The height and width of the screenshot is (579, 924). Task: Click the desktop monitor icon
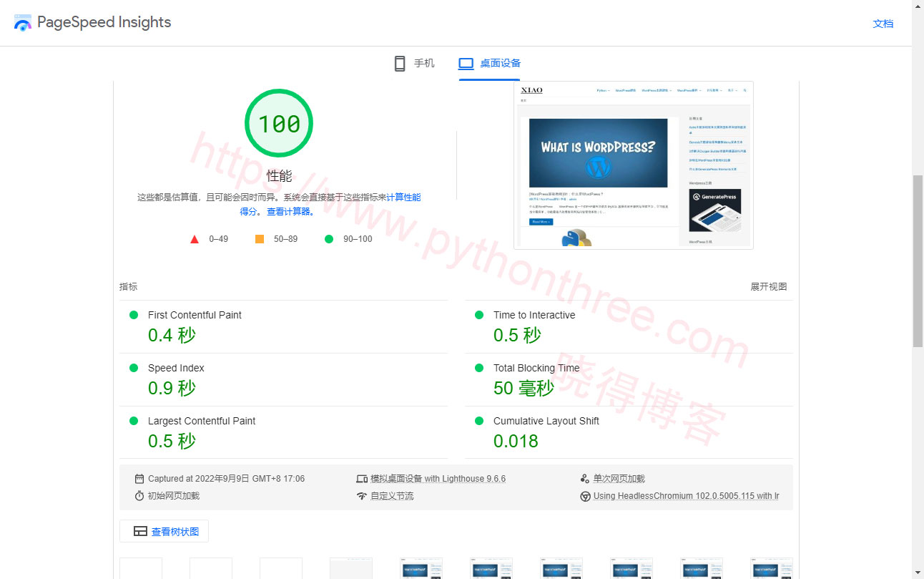click(466, 64)
